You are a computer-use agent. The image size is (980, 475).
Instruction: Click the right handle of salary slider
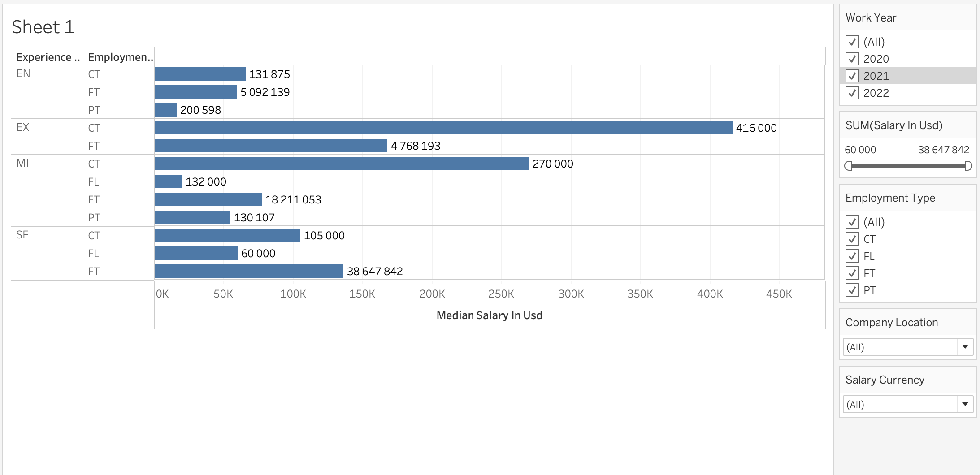[968, 166]
